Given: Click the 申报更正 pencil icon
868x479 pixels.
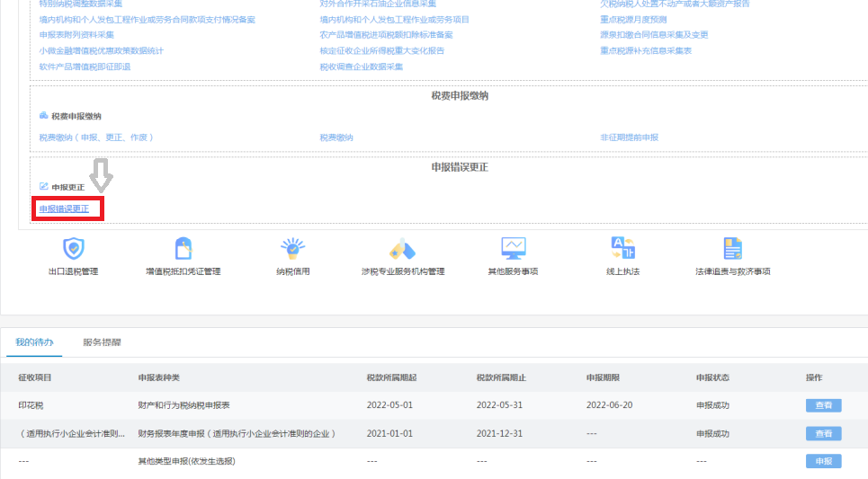Looking at the screenshot, I should [44, 186].
